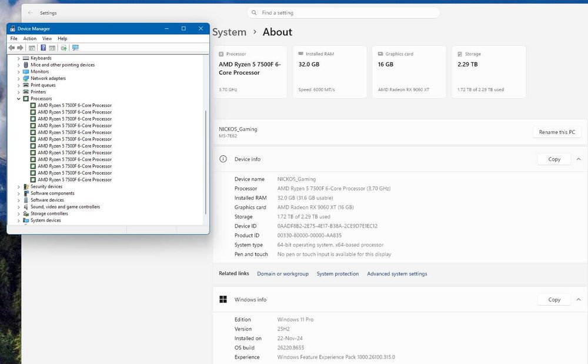The height and width of the screenshot is (364, 588).
Task: Click the search magnifier icon in Settings
Action: coord(254,13)
